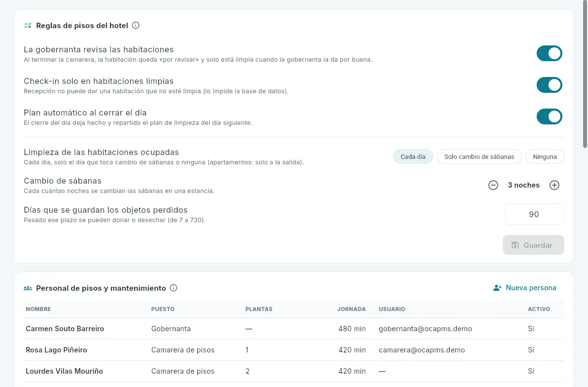The width and height of the screenshot is (588, 387).
Task: Click the ACTIVO column header
Action: (x=539, y=309)
